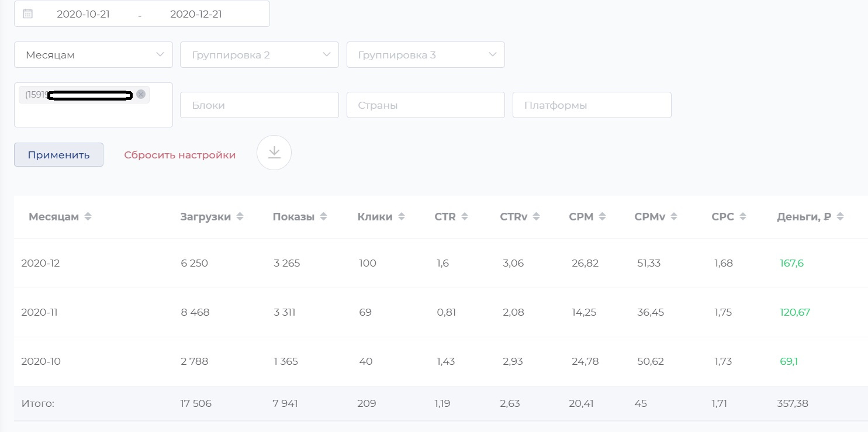Sort table by Показы column
The image size is (868, 432).
[323, 217]
